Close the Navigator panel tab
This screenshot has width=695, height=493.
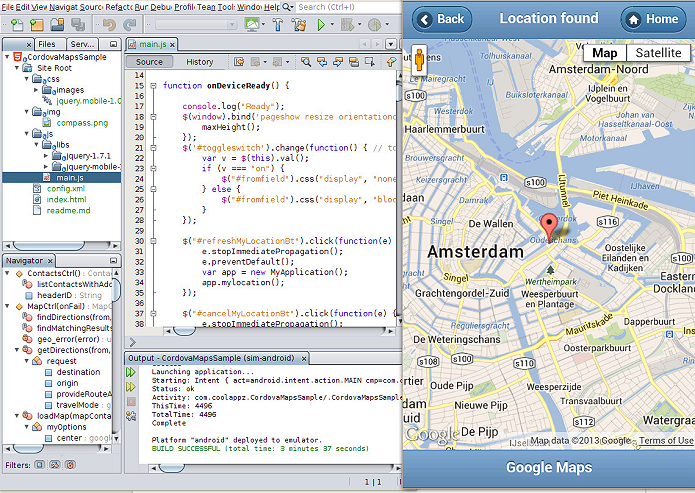[50, 261]
